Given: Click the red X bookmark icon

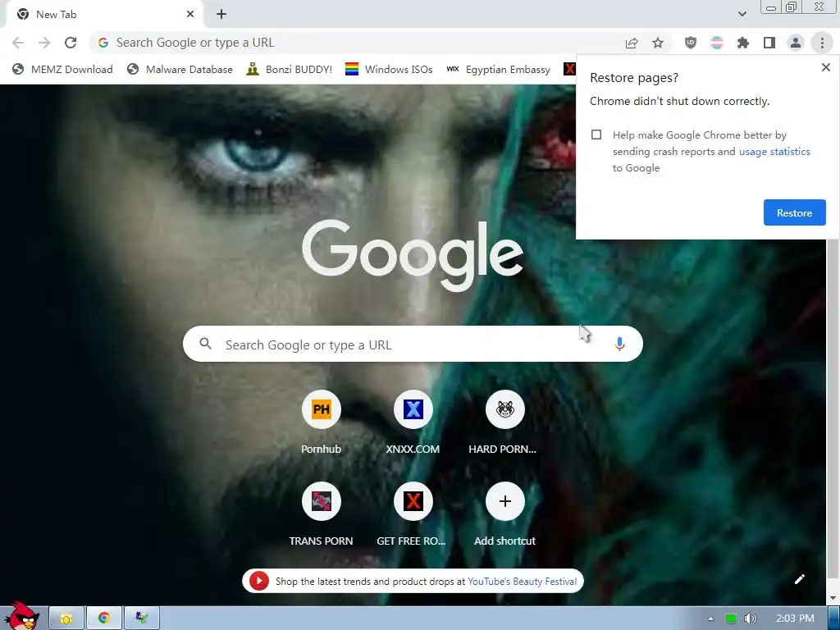Looking at the screenshot, I should click(x=569, y=69).
